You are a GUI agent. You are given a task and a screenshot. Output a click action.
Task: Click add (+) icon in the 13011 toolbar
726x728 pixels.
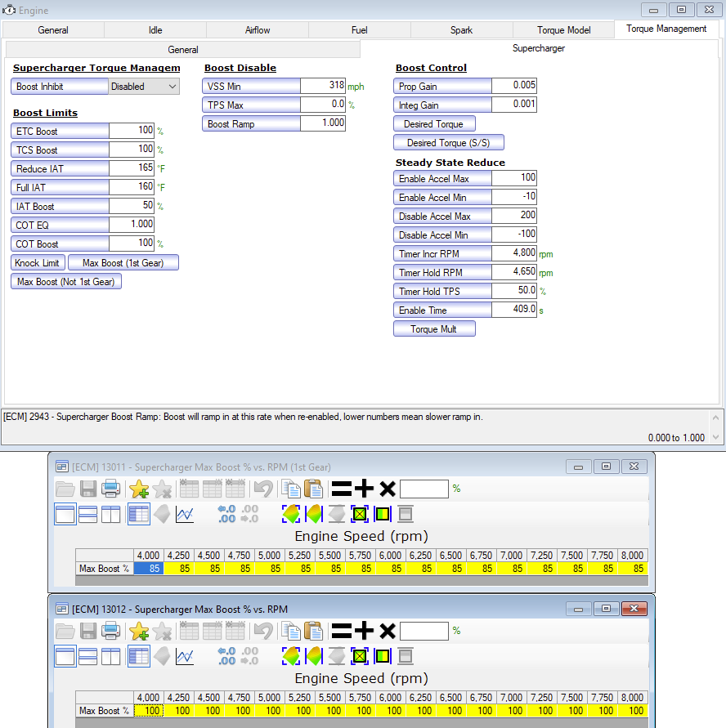[364, 489]
